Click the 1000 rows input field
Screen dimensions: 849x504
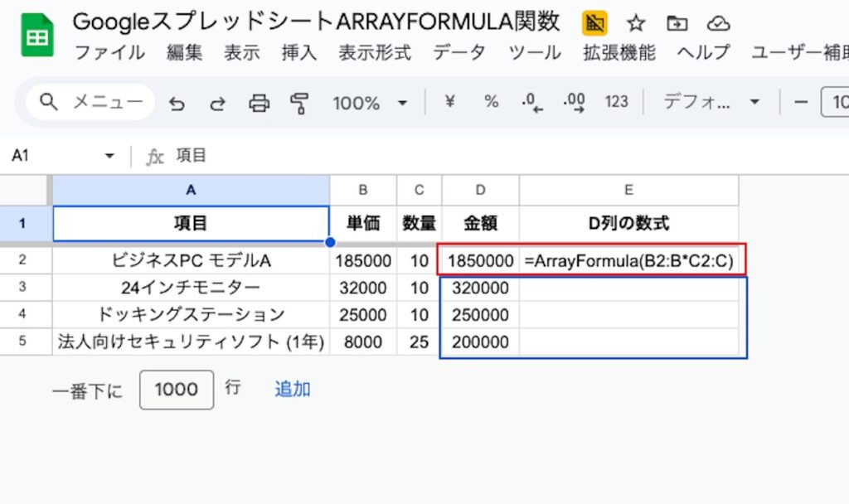pyautogui.click(x=177, y=390)
